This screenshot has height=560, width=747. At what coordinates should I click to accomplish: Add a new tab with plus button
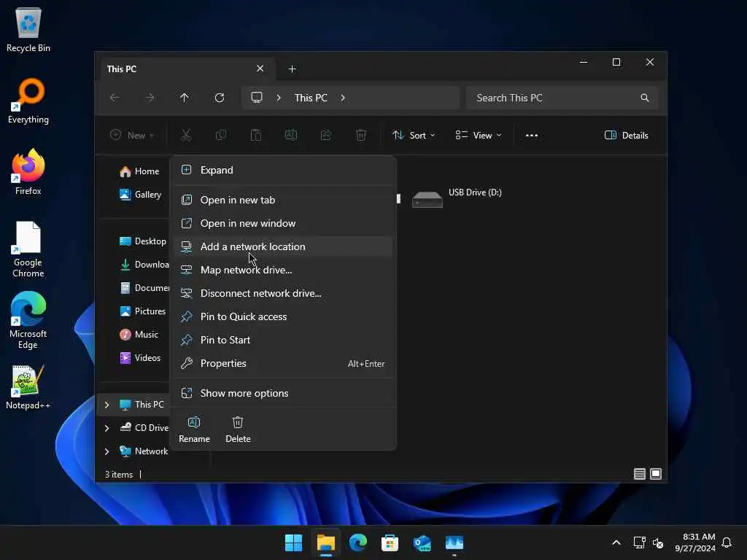[x=292, y=69]
